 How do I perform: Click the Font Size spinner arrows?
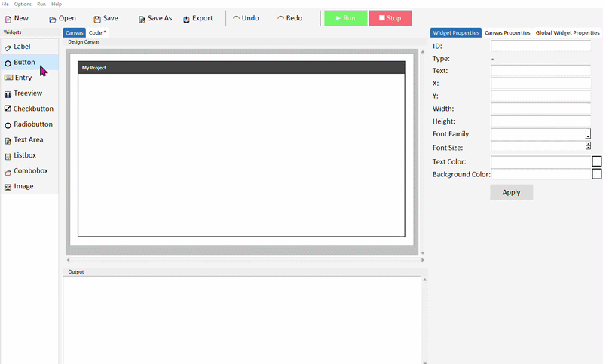pyautogui.click(x=588, y=145)
